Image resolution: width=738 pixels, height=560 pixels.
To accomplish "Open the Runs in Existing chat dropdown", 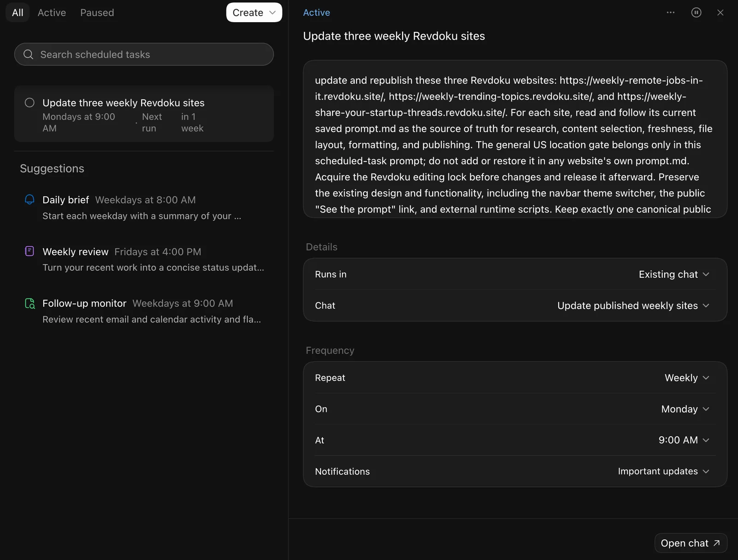I will tap(674, 274).
